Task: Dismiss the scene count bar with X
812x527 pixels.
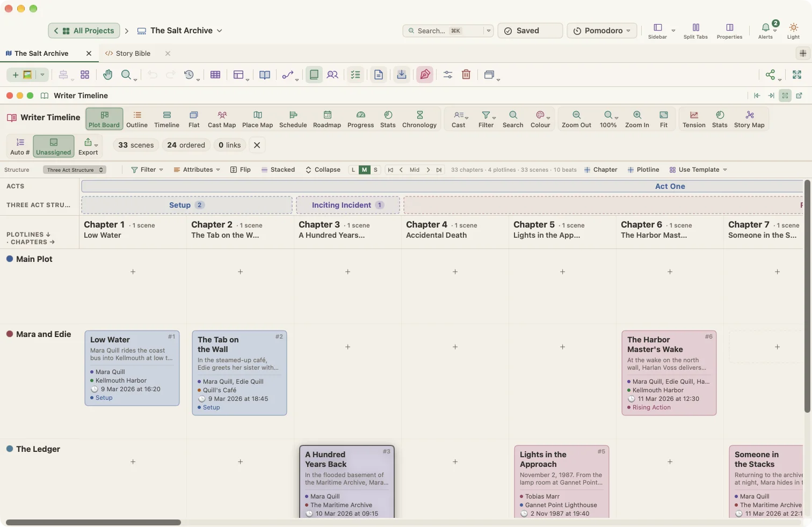Action: (257, 145)
